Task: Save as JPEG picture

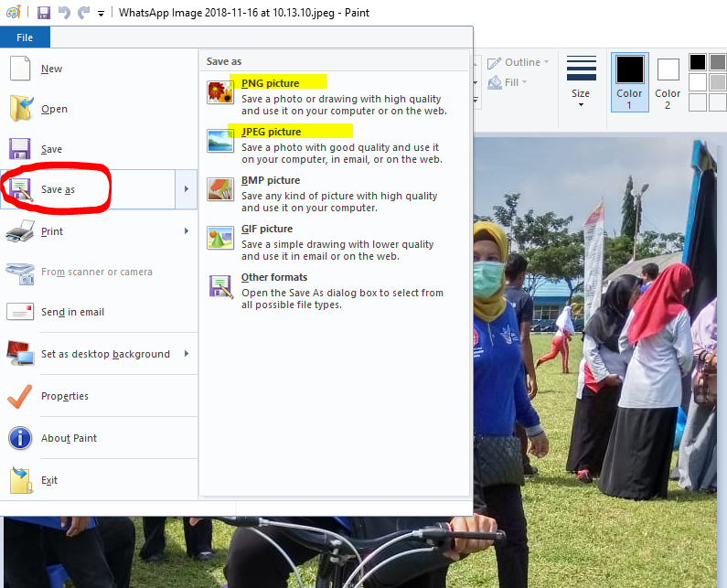Action: [x=335, y=145]
